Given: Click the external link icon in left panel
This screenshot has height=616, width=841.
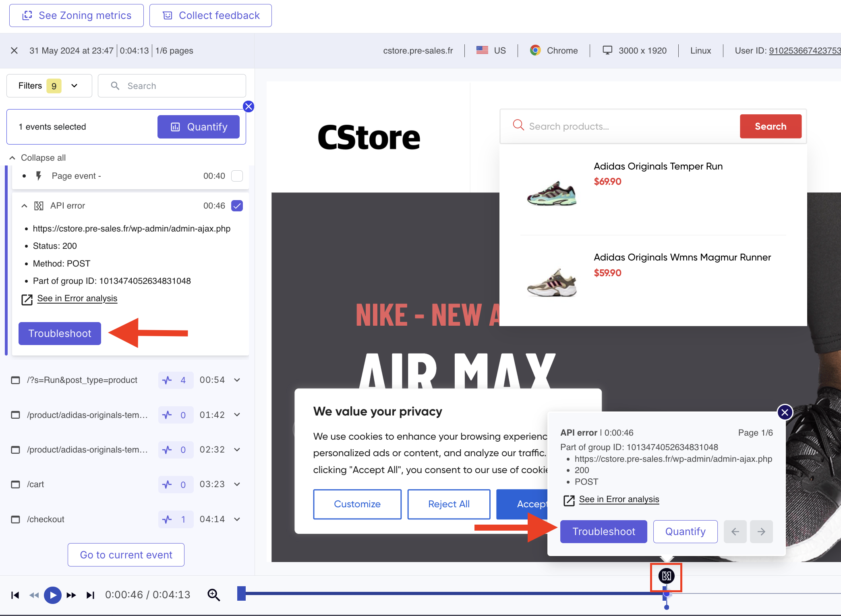Looking at the screenshot, I should click(27, 299).
